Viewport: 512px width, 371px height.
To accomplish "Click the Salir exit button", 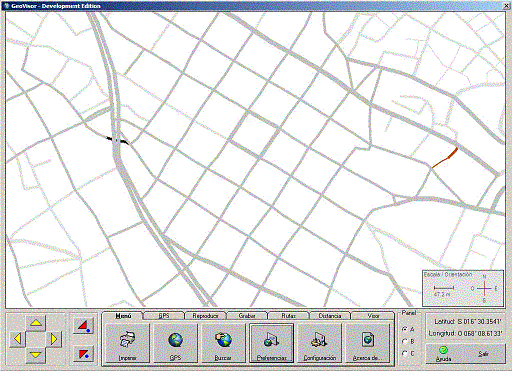I will [x=484, y=354].
